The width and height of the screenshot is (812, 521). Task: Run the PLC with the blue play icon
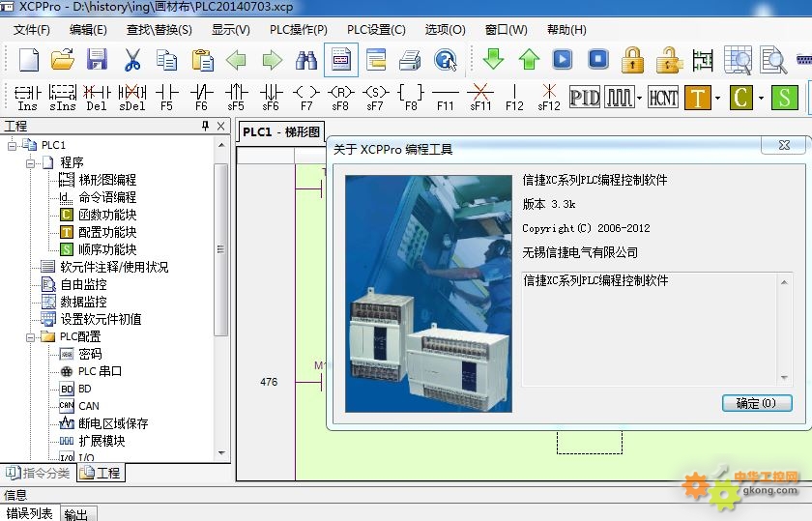[563, 59]
